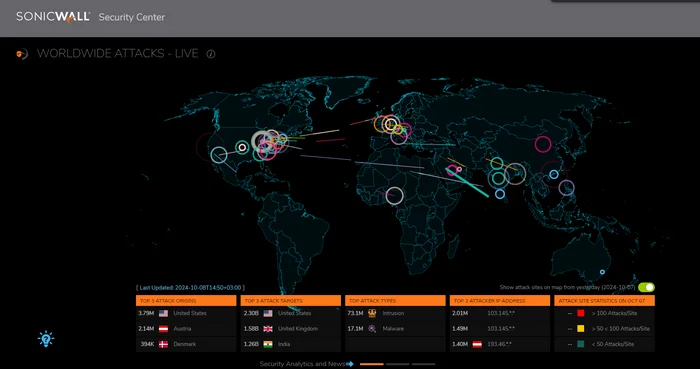Image resolution: width=700 pixels, height=369 pixels.
Task: Click the Security Center header title
Action: 132,17
